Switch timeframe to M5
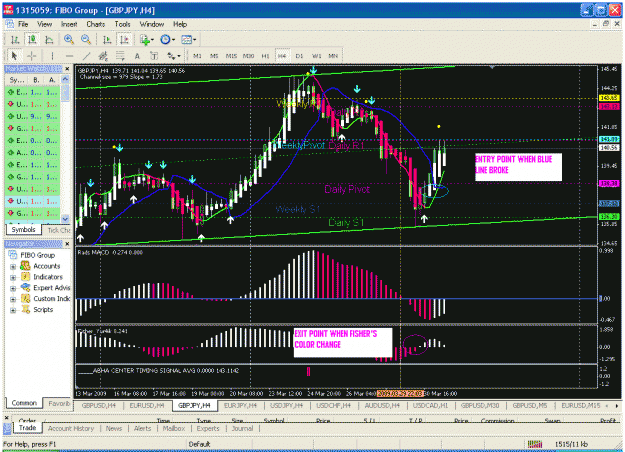The height and width of the screenshot is (452, 625). tap(214, 56)
